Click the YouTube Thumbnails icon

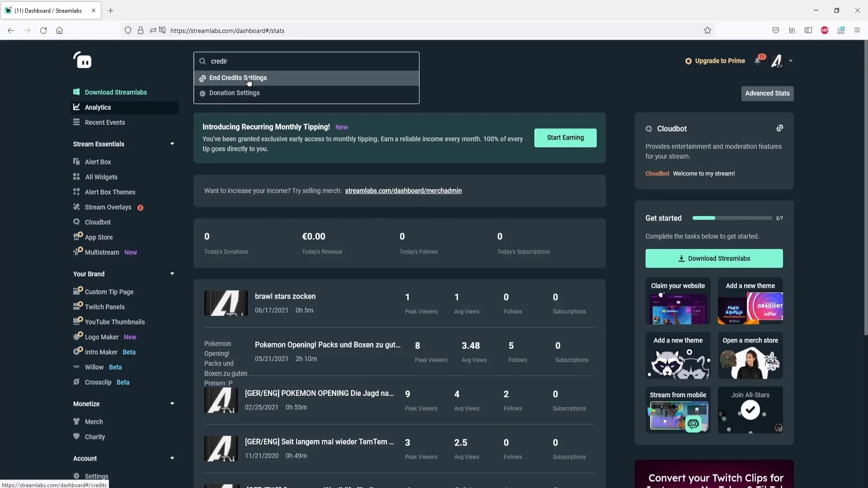[78, 321]
